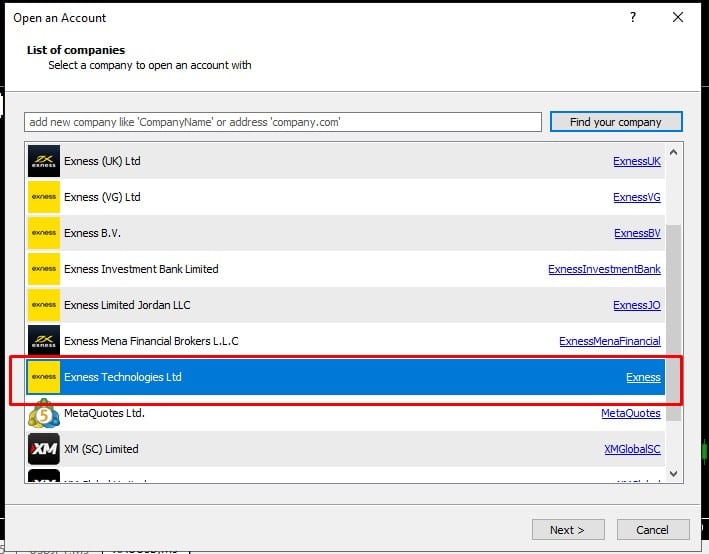Viewport: 709px width, 554px height.
Task: Open the XMGlobalSC link
Action: coord(632,449)
